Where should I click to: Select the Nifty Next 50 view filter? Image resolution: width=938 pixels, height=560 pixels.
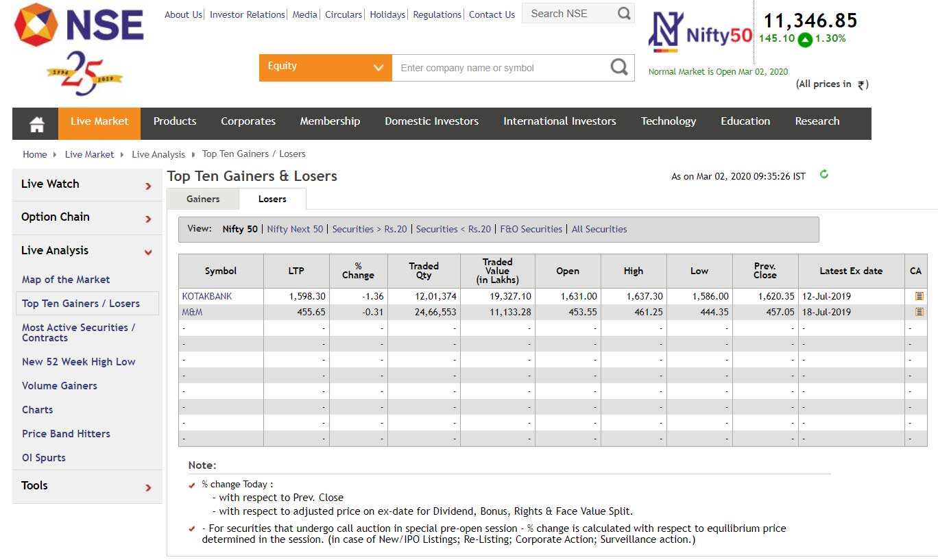[295, 229]
